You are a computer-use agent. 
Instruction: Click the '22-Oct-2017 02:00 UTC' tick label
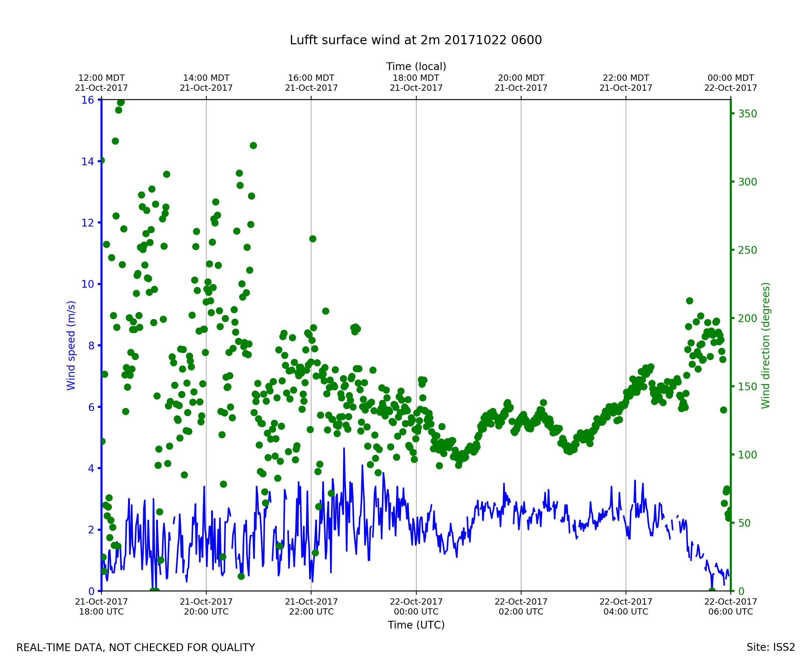coord(521,607)
